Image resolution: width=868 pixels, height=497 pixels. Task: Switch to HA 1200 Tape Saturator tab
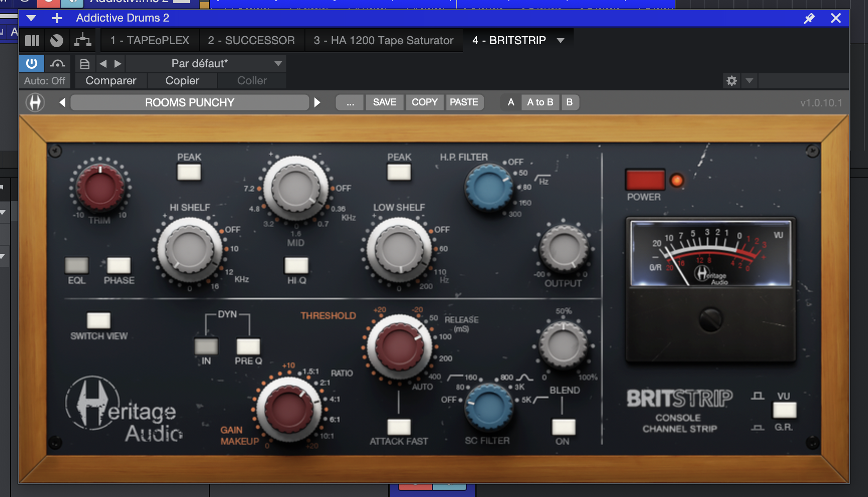383,41
